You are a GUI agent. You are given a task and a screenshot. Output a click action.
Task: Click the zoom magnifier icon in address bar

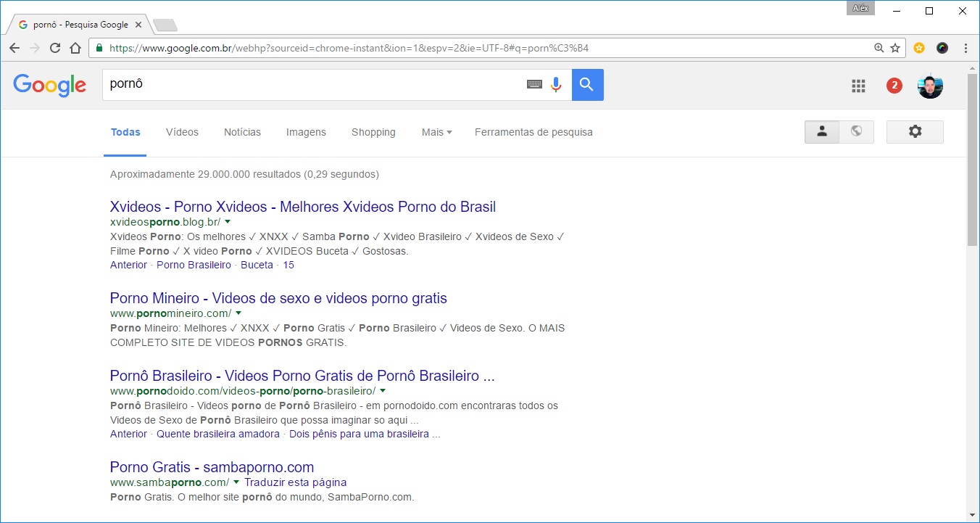(879, 48)
